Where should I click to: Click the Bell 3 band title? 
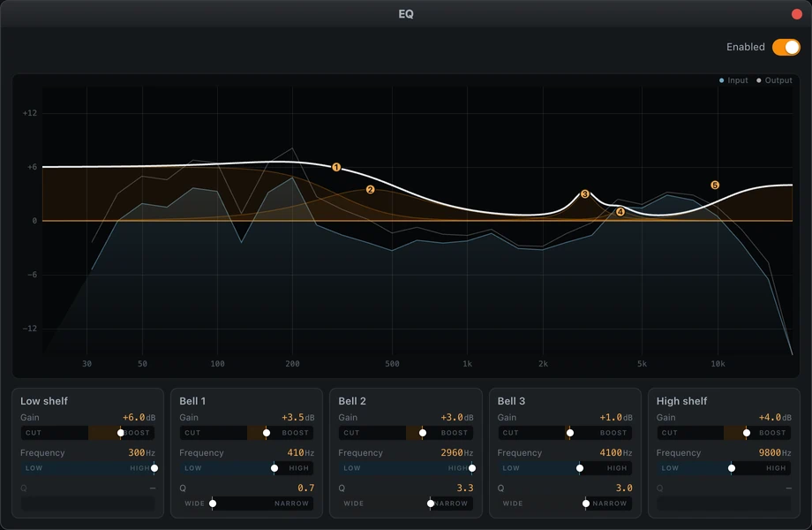[511, 401]
